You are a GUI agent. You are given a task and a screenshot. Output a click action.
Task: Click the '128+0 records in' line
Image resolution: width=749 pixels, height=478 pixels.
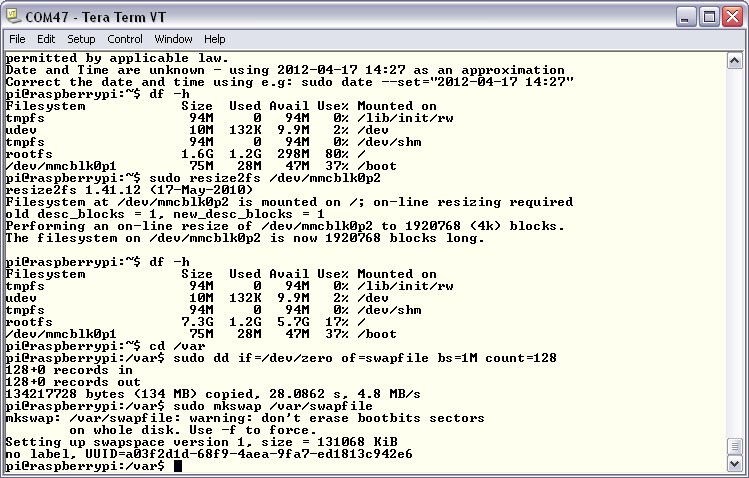[x=69, y=371]
